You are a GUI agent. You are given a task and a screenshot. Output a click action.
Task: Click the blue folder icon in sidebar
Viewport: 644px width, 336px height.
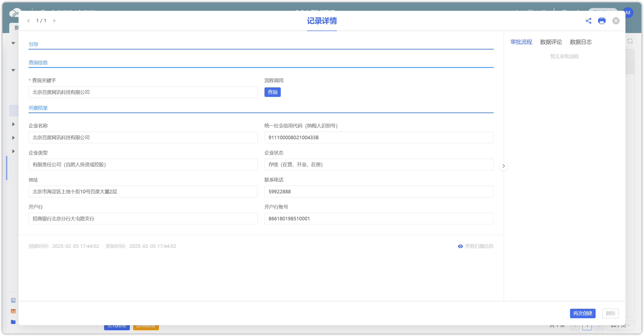(x=13, y=322)
